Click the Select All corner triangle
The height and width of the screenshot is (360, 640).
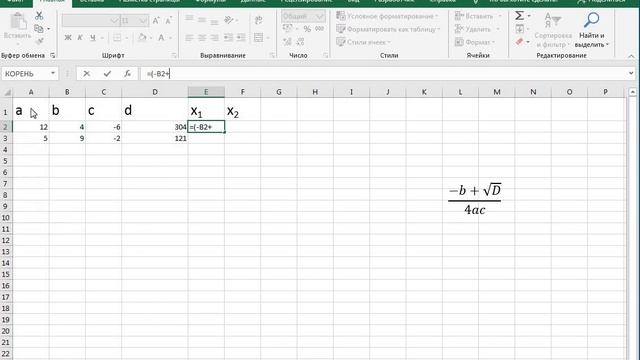point(7,93)
